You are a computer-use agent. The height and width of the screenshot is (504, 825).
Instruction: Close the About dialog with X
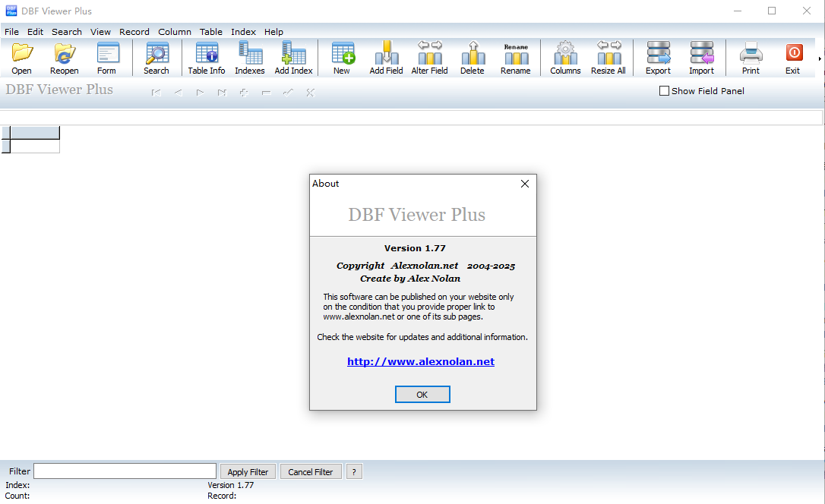[x=524, y=184]
